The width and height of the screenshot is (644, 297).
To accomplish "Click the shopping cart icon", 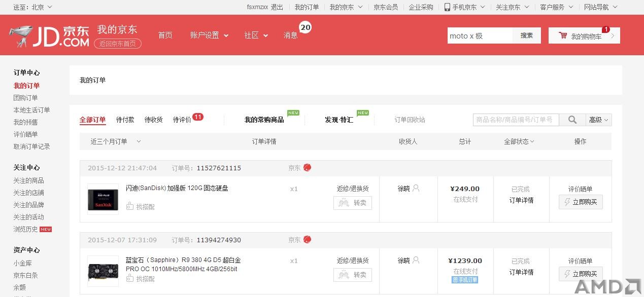I will pyautogui.click(x=563, y=35).
